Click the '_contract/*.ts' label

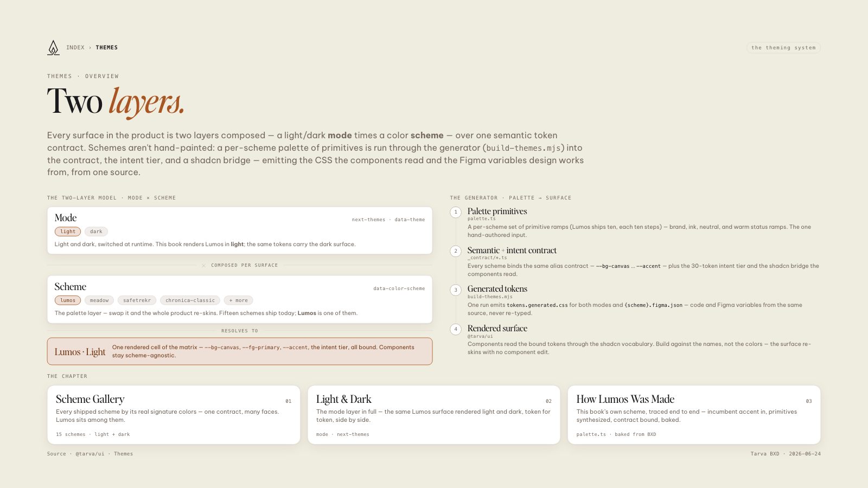(487, 258)
